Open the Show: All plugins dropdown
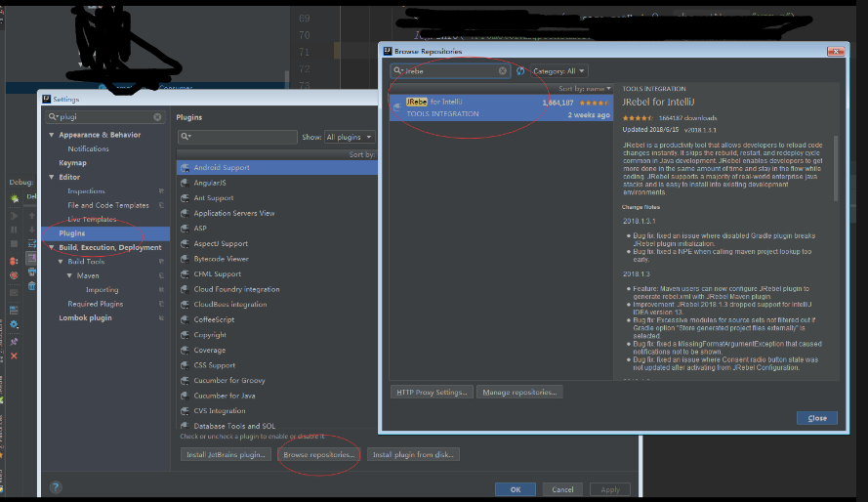This screenshot has width=868, height=502. point(350,138)
